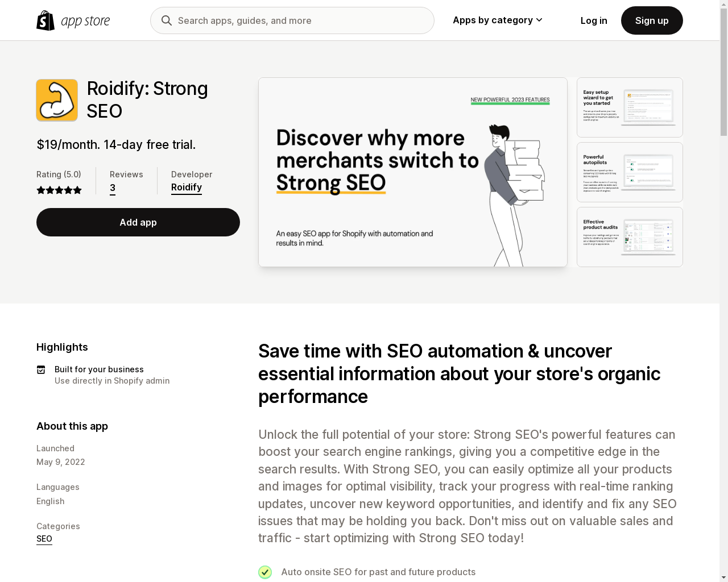Click the Roidify: Strong SEO title
Image resolution: width=728 pixels, height=582 pixels.
147,100
